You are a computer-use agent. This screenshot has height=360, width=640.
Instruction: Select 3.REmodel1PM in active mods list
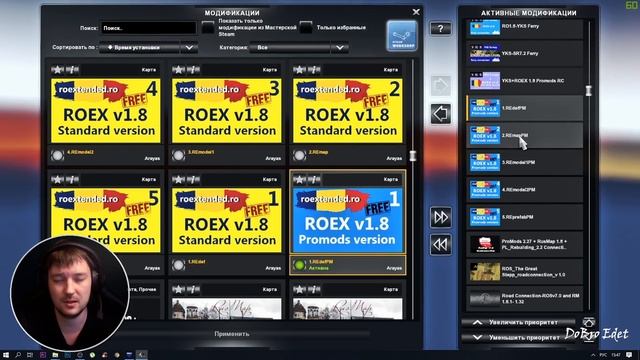[x=525, y=162]
